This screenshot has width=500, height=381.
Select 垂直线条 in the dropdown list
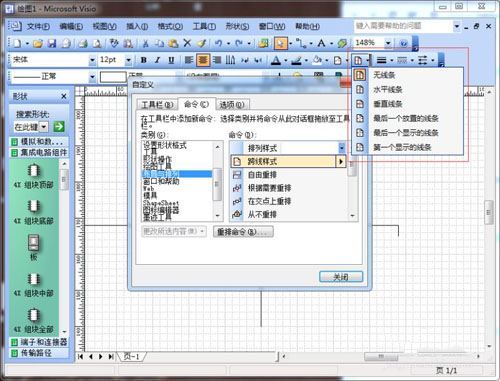click(x=407, y=104)
